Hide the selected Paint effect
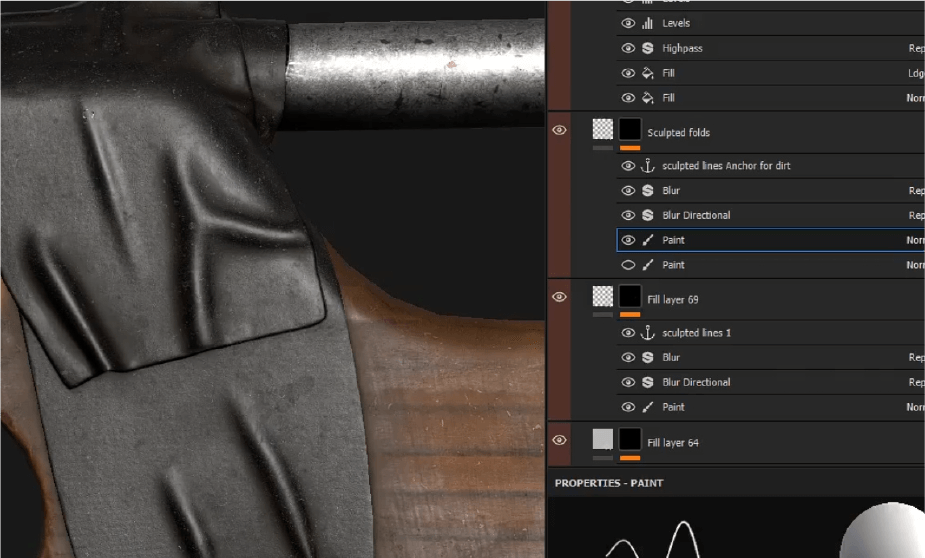925x558 pixels. pyautogui.click(x=628, y=240)
